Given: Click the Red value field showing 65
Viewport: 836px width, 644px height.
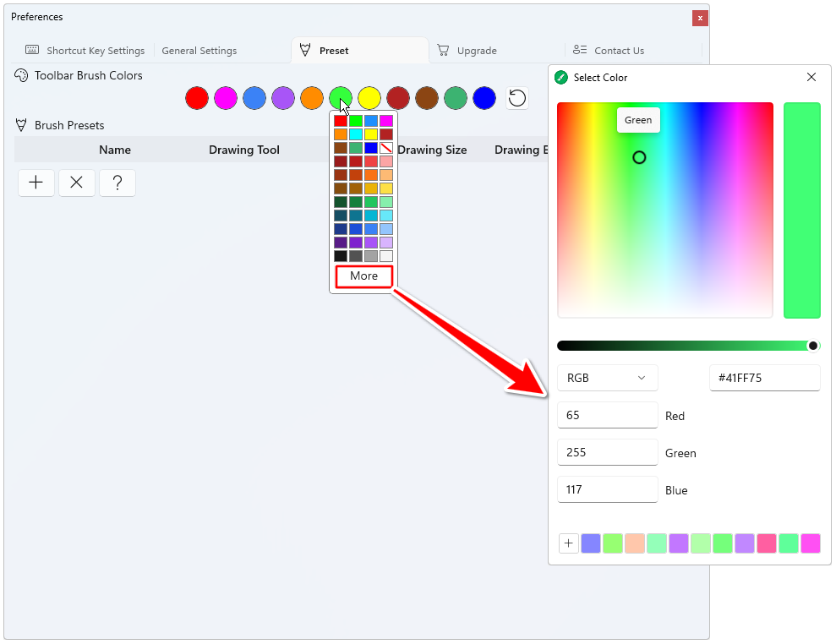Looking at the screenshot, I should [607, 415].
